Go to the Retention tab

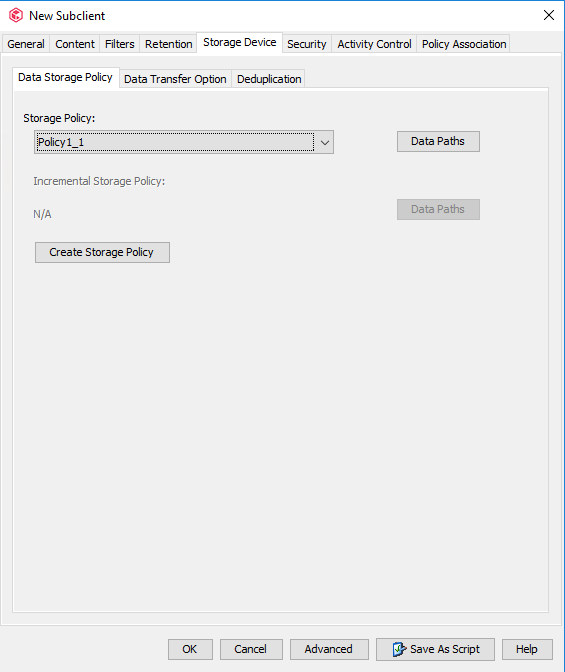[168, 44]
